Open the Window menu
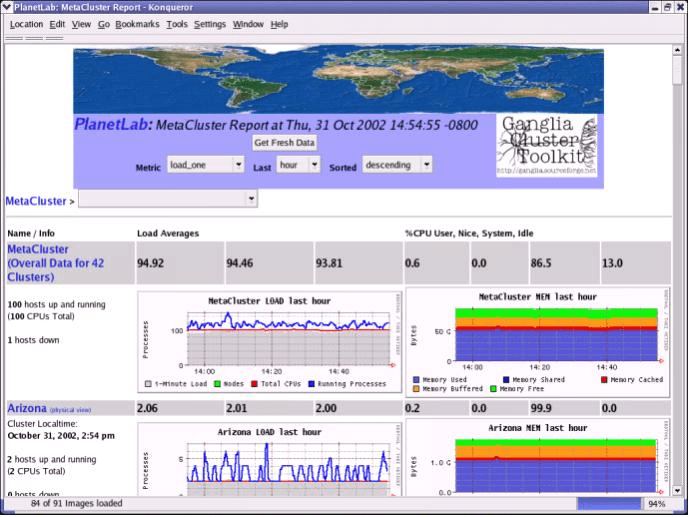The image size is (689, 517). 248,24
